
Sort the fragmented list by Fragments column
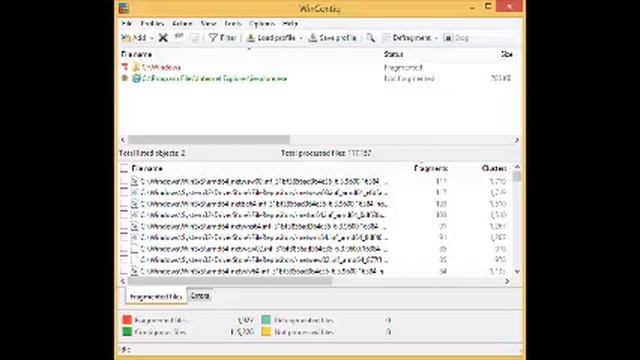click(431, 168)
